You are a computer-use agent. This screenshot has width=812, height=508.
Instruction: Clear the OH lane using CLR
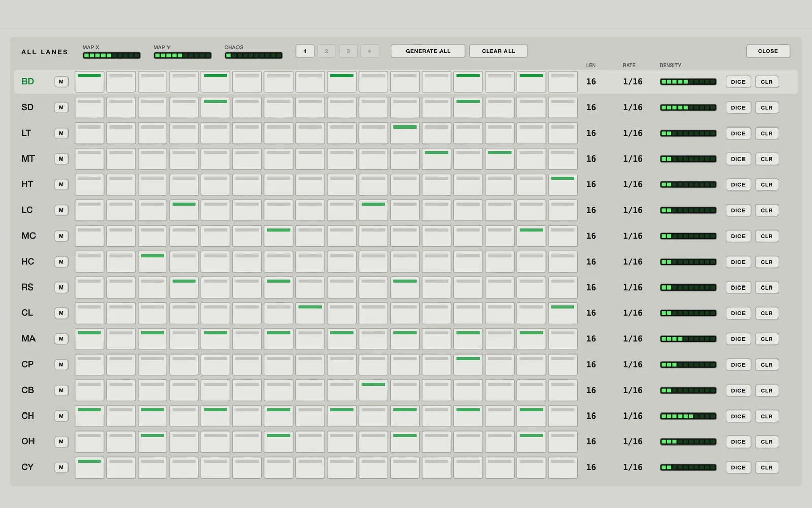pos(767,442)
